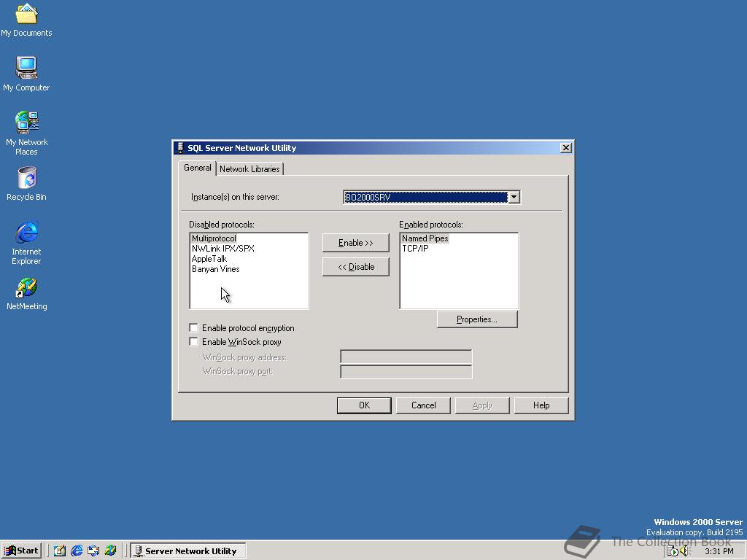Select Banyan Vines protocol

tap(215, 269)
